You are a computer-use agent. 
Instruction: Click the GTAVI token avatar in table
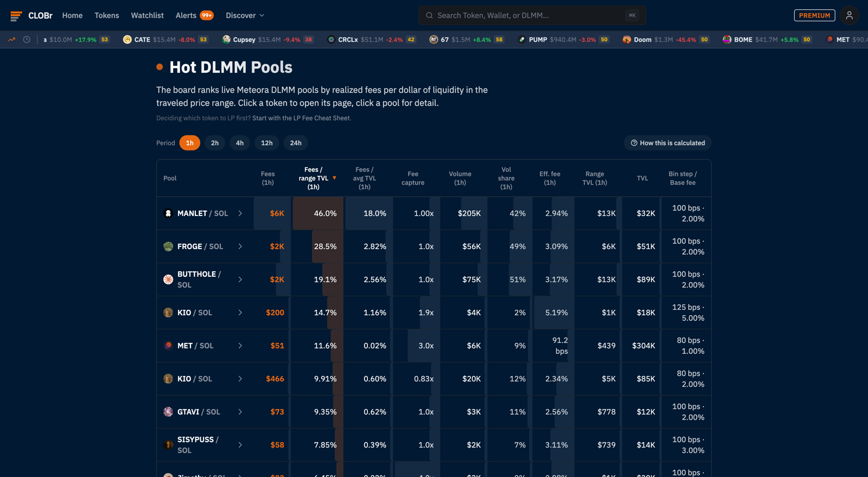coord(168,412)
